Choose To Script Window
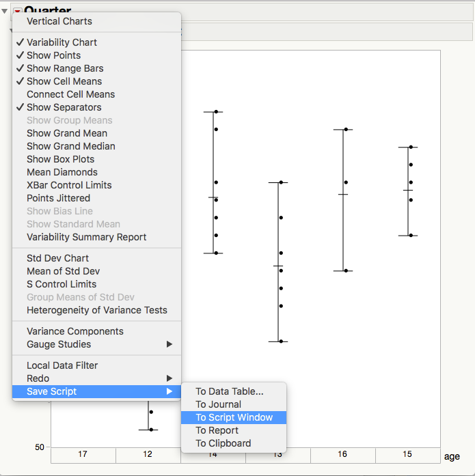Image resolution: width=475 pixels, height=476 pixels. tap(234, 417)
